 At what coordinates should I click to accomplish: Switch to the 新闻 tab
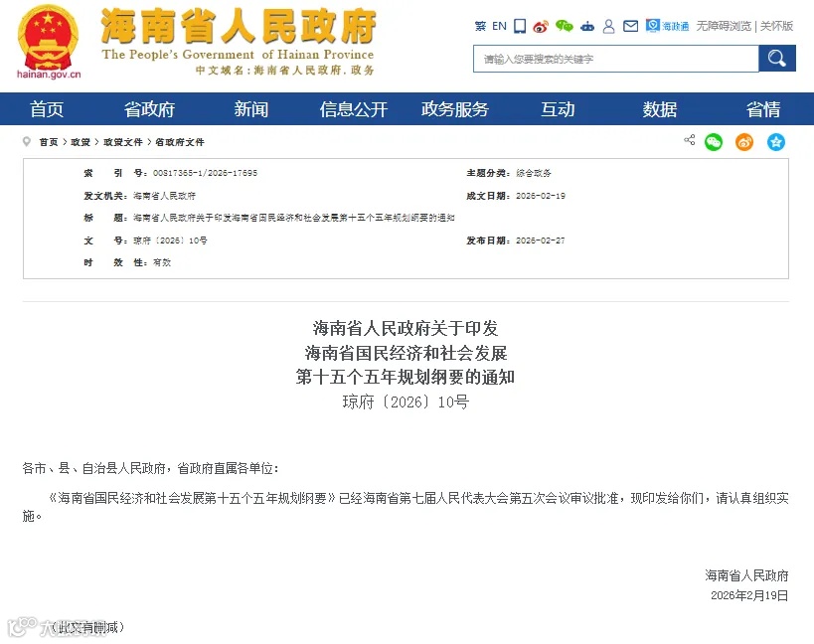(250, 109)
